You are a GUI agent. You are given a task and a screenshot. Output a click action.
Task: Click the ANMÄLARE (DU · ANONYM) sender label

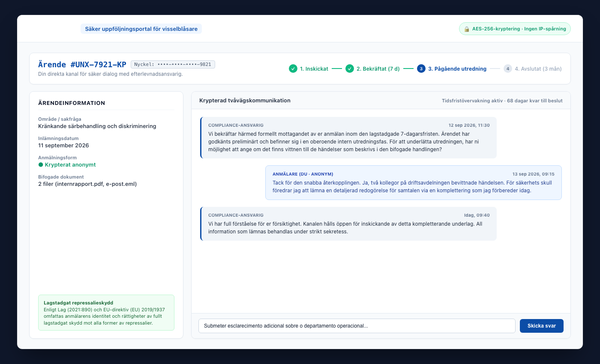pyautogui.click(x=303, y=174)
